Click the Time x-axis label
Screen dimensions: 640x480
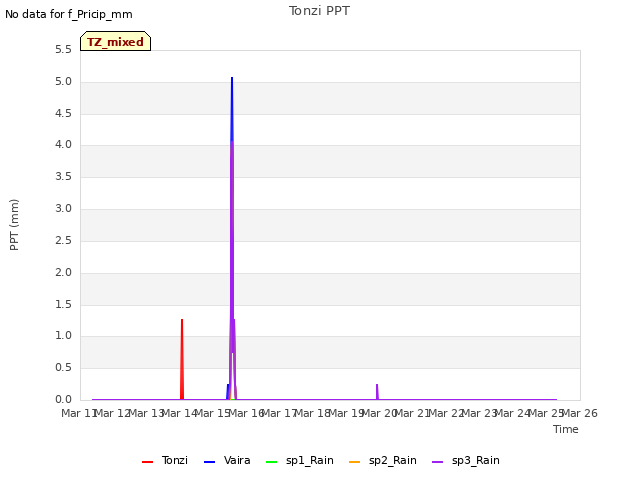pos(566,429)
